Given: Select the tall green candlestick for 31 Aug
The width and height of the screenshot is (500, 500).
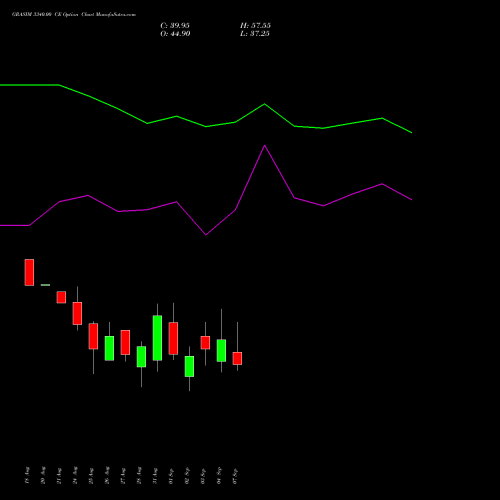Looking at the screenshot, I should [x=157, y=338].
